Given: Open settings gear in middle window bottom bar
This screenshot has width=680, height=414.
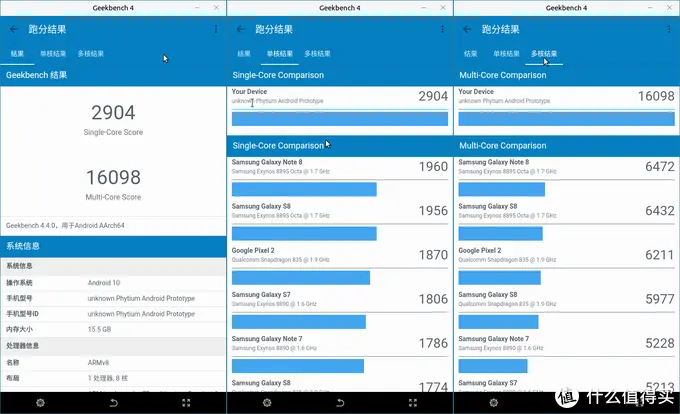Looking at the screenshot, I should 267,403.
